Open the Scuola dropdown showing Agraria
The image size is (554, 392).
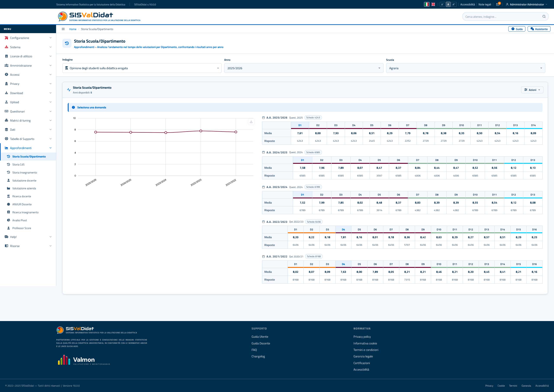coord(465,68)
